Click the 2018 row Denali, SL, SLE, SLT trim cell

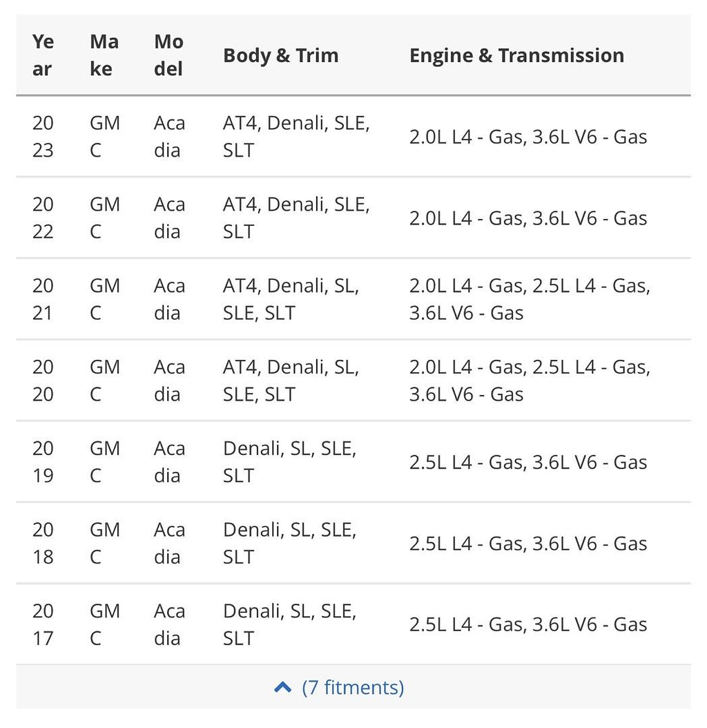(290, 543)
